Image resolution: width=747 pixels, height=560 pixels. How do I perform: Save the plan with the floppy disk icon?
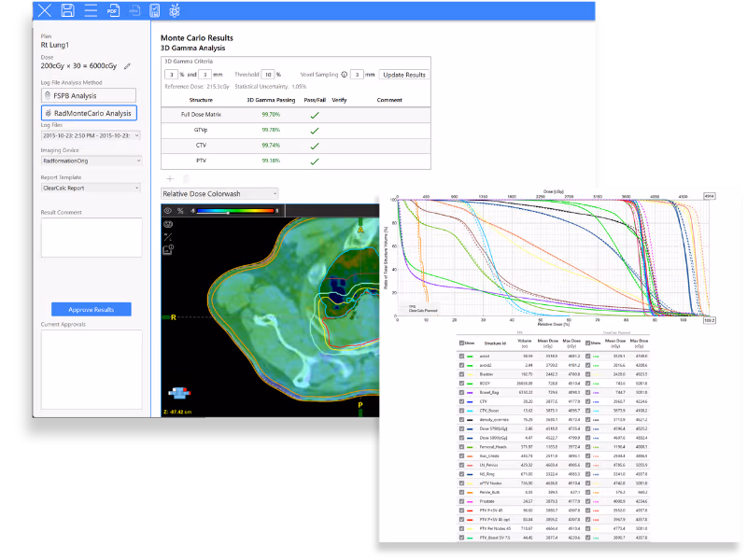click(x=67, y=10)
